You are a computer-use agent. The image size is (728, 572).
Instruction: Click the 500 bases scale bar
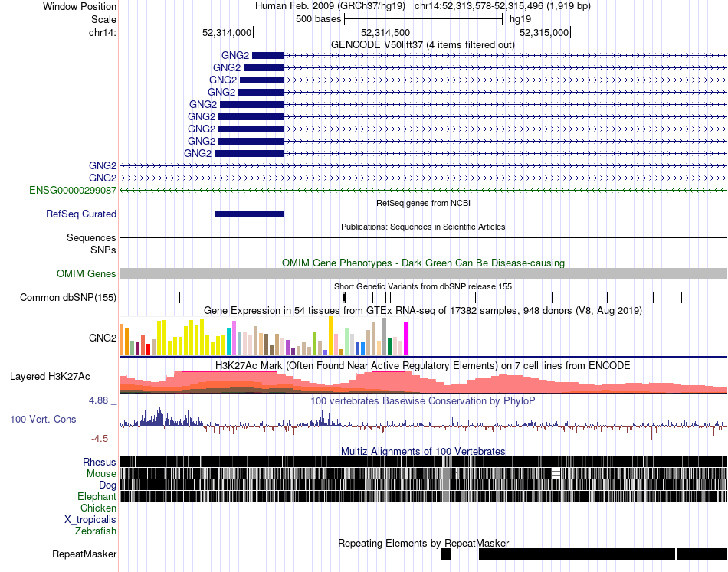coord(423,19)
